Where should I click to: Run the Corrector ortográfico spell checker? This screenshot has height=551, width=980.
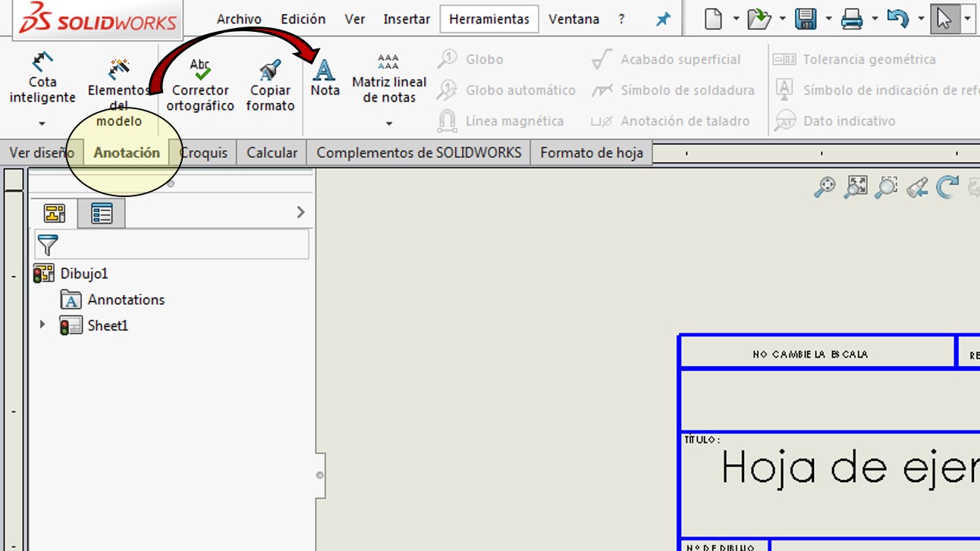[200, 85]
